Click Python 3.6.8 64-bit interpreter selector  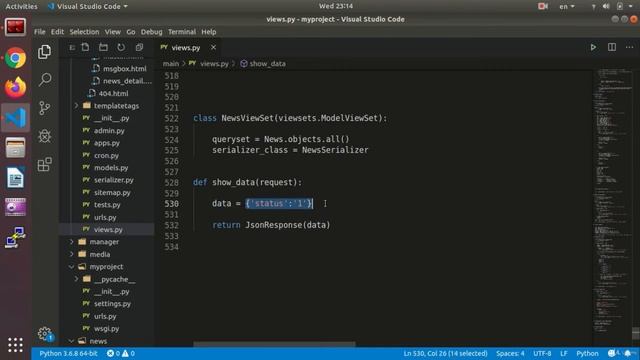click(x=68, y=353)
